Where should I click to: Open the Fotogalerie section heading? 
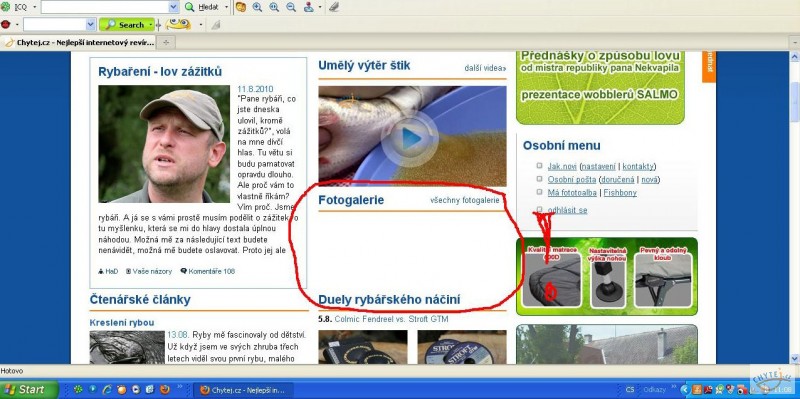pos(351,200)
